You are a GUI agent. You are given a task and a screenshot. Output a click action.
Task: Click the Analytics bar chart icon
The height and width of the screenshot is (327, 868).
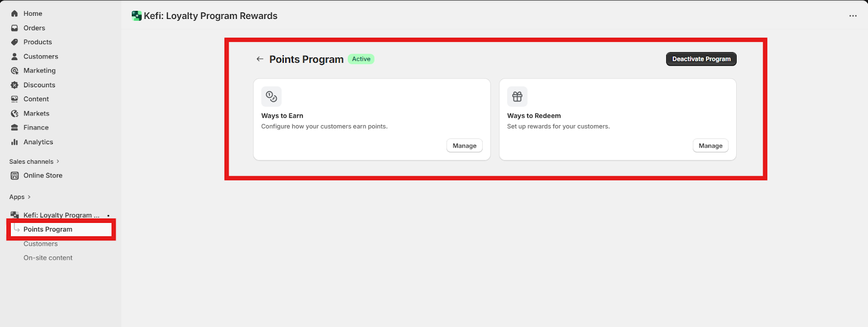coord(15,142)
